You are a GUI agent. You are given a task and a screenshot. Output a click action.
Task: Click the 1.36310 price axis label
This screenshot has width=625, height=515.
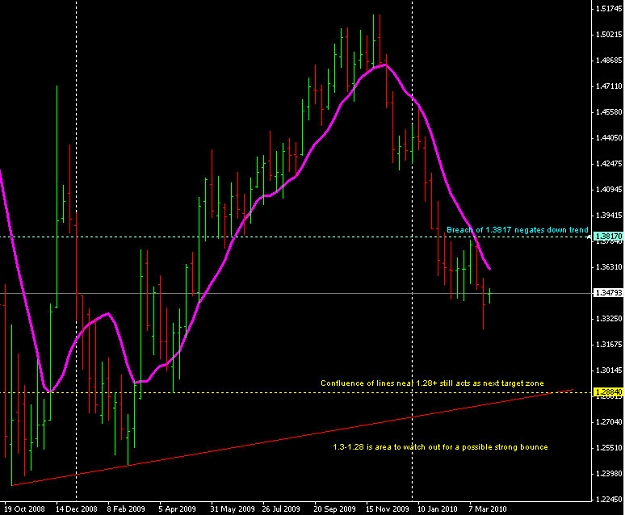[x=609, y=267]
